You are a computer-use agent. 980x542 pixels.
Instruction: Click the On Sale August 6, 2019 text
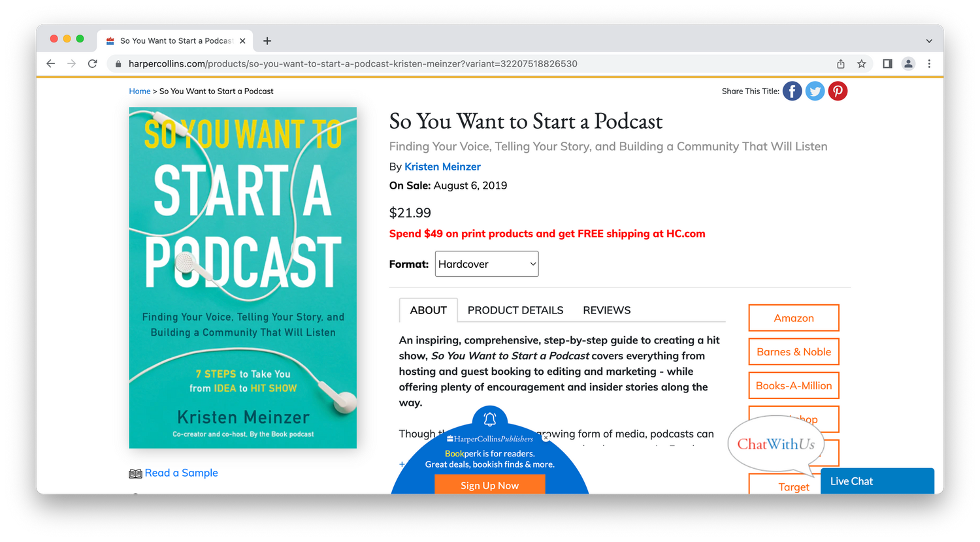448,185
